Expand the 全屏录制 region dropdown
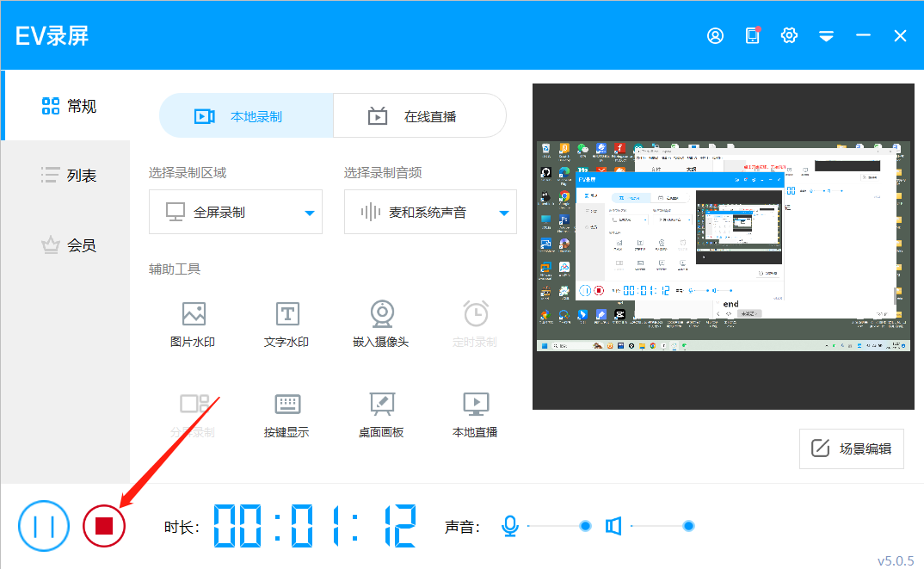924x569 pixels. [236, 212]
